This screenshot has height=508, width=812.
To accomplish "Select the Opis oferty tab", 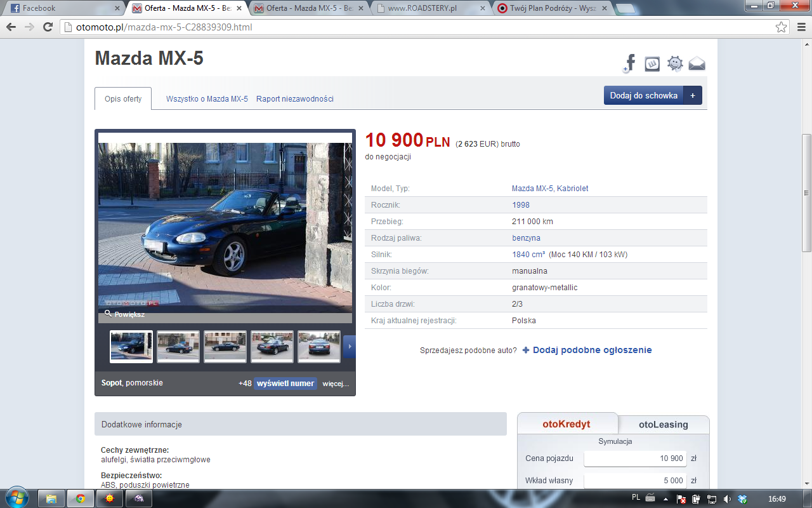I will 123,99.
